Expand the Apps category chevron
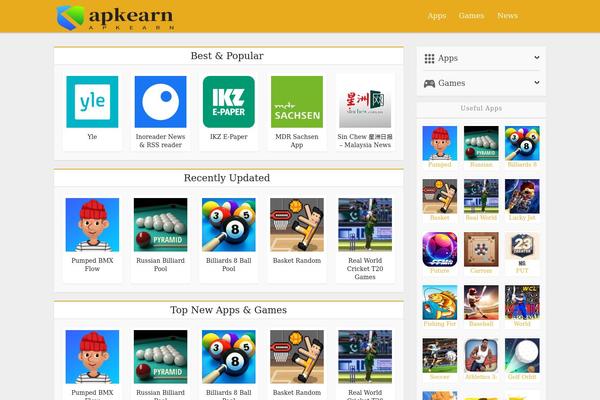 [x=537, y=58]
